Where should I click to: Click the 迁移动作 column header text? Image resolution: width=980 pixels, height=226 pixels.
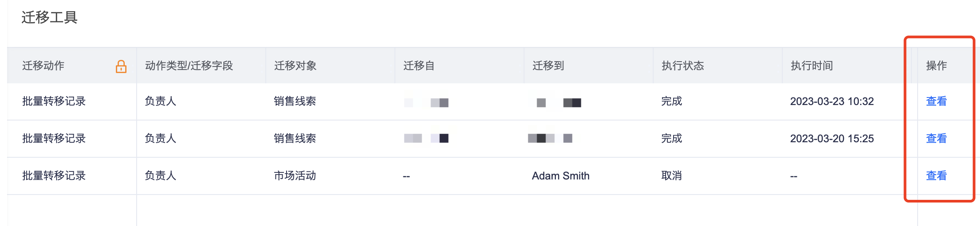click(43, 66)
